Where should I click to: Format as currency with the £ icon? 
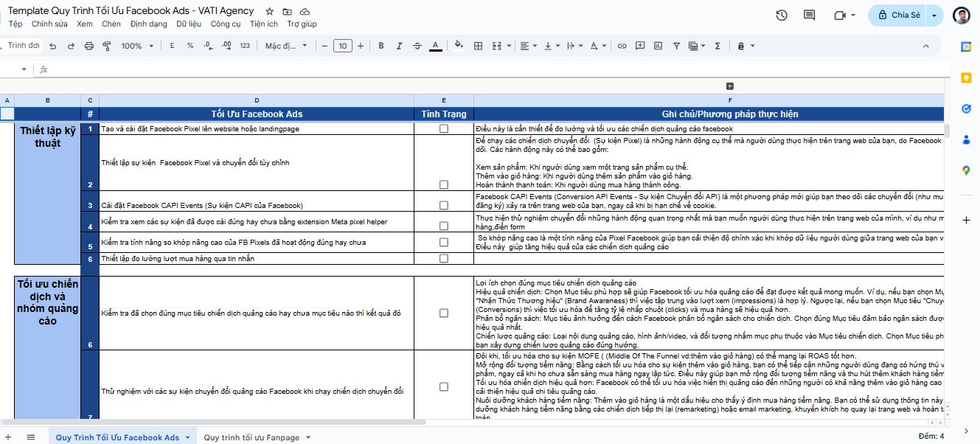[172, 46]
